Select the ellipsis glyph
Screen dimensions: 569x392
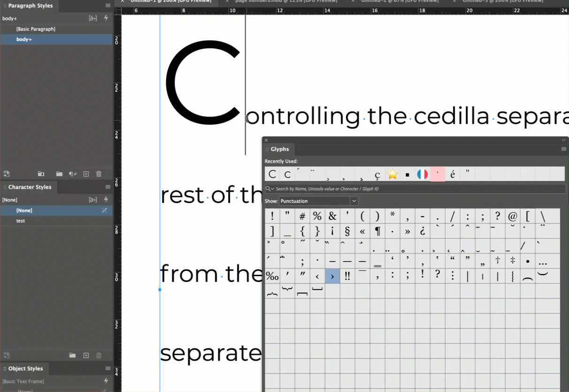pos(543,261)
